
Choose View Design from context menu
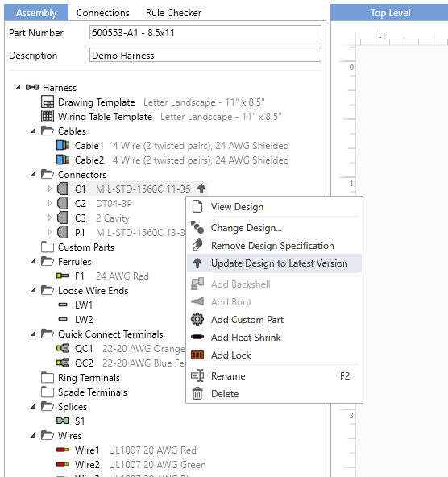pos(274,207)
